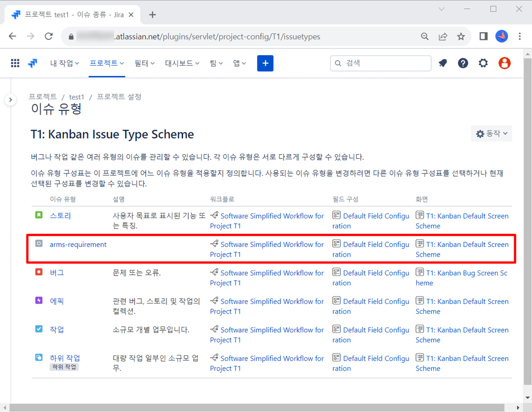Expand the 대시보드 dropdown menu
The image size is (532, 412).
(x=182, y=63)
